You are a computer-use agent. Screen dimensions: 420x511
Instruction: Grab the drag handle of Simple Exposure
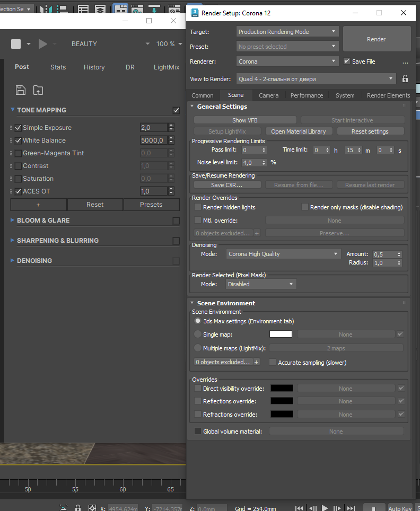pos(12,128)
